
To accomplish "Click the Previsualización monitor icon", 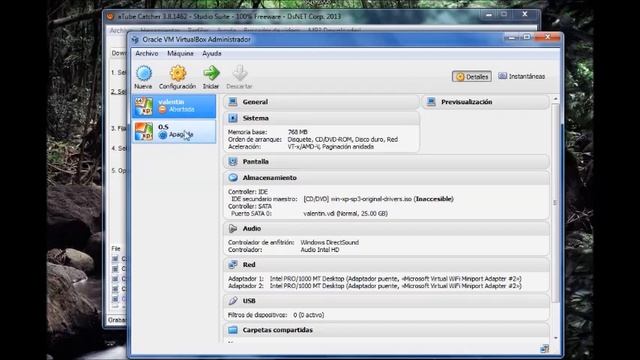I will tap(431, 102).
